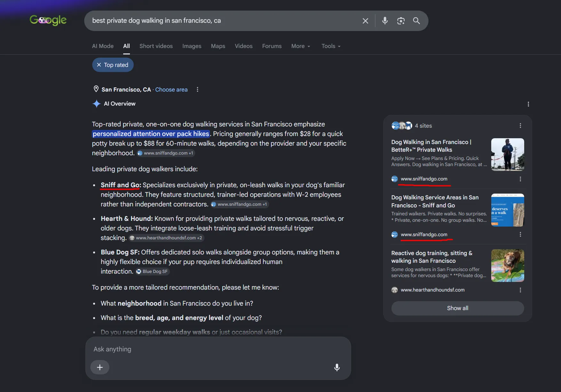Open 'Dog Walking Service Areas in San Francisco' result
Viewport: 561px width, 392px height.
coord(435,201)
